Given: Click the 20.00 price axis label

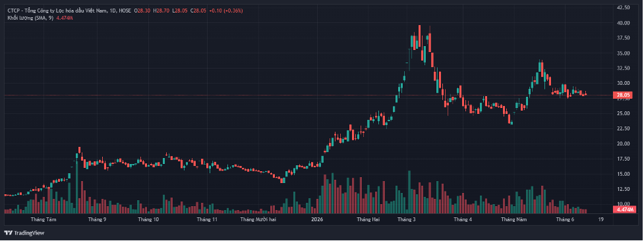Looking at the screenshot, I should click(624, 144).
